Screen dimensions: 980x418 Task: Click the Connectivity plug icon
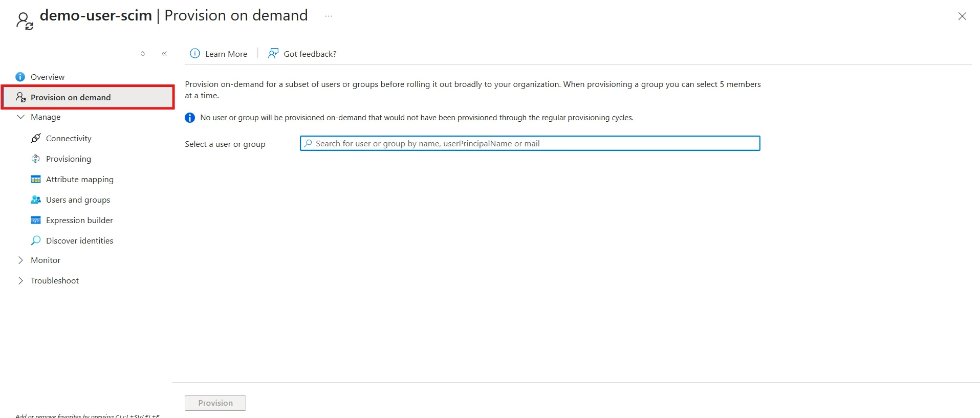(36, 138)
